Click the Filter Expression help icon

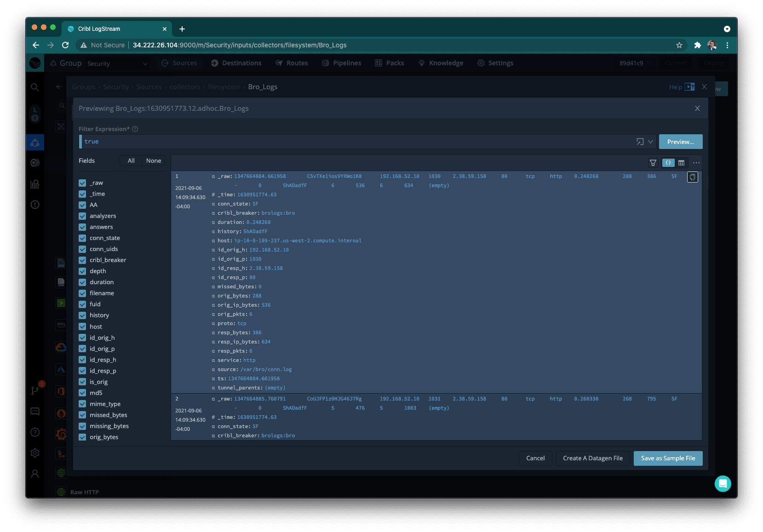(135, 129)
